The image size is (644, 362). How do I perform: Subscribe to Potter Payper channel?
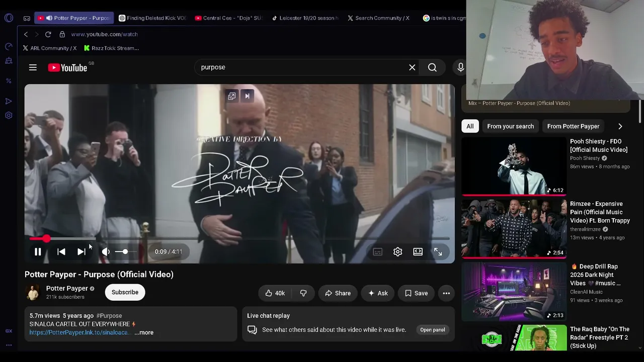click(125, 292)
